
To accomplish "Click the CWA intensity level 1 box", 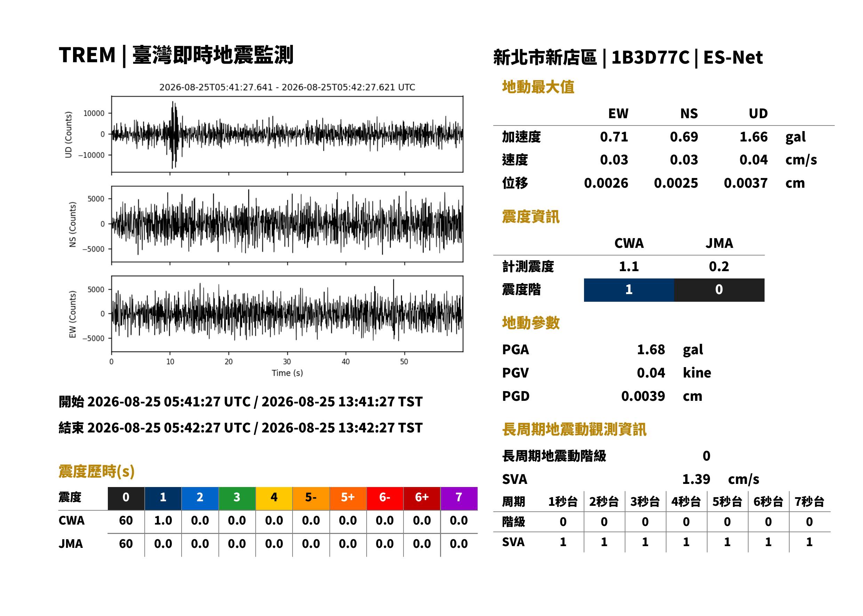I will pos(629,290).
